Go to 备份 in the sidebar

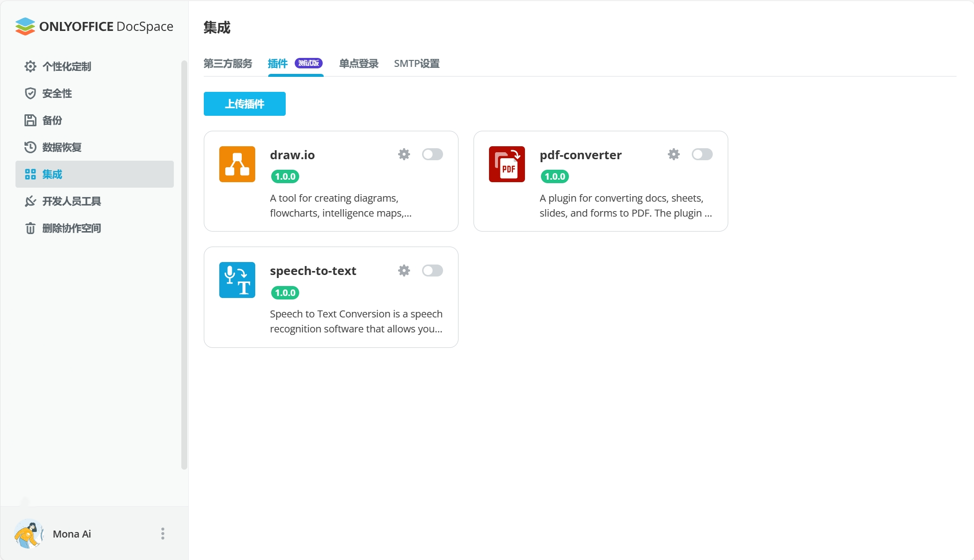point(94,120)
